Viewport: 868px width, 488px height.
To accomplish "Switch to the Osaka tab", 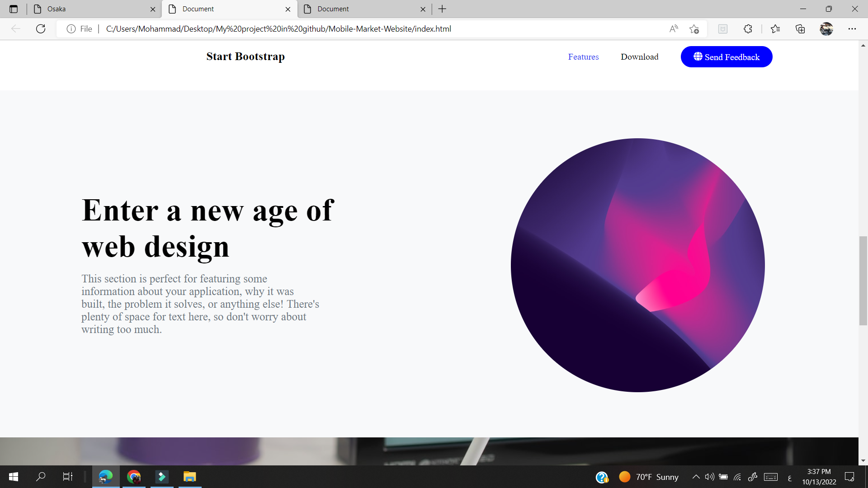I will point(90,9).
